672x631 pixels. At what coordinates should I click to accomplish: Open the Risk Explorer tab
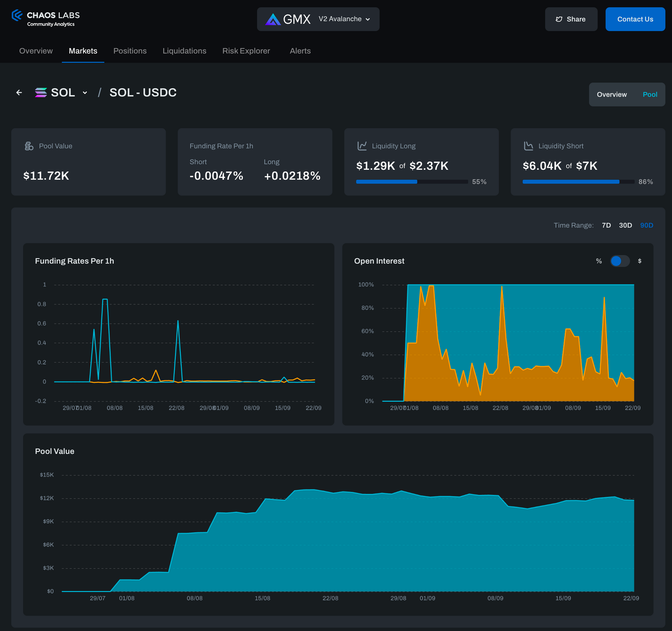(246, 51)
